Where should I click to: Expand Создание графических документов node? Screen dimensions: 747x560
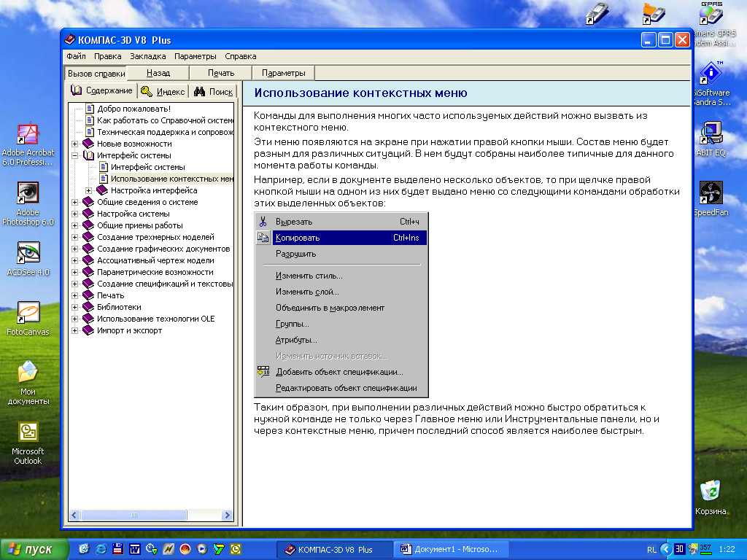(75, 249)
